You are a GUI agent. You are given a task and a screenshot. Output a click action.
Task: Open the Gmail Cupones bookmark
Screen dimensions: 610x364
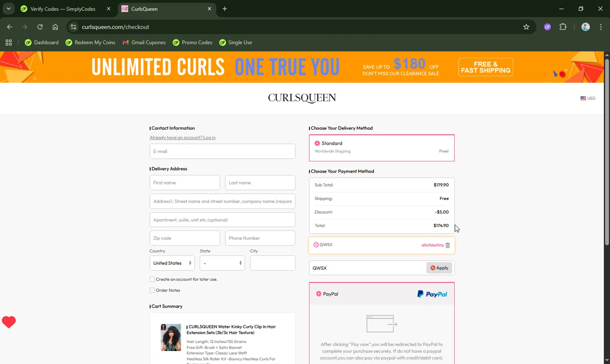click(144, 42)
